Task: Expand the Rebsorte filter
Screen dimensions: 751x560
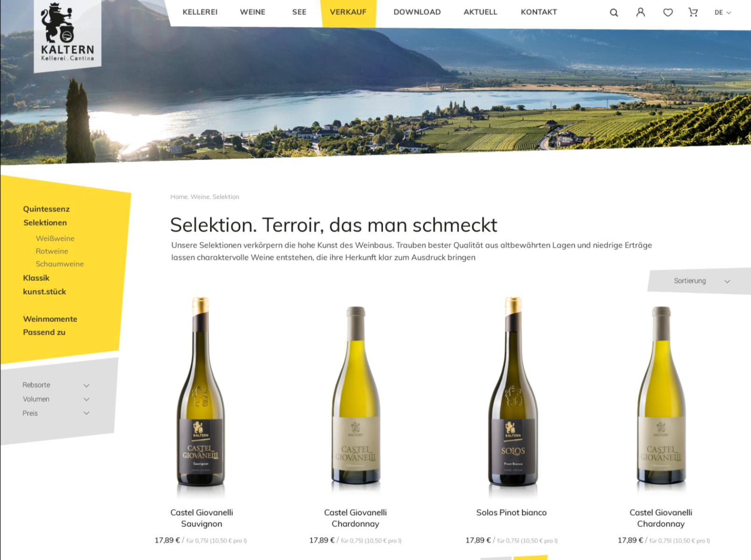Action: coord(56,385)
